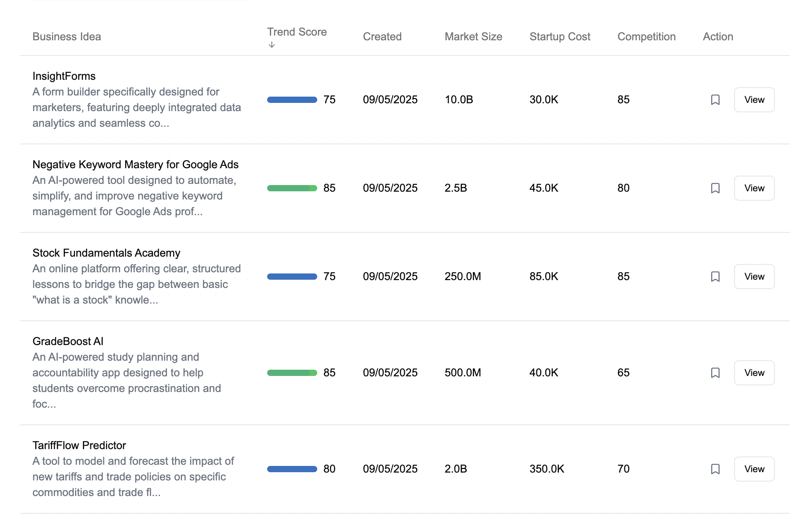
Task: Click the 500.0M market size value
Action: (463, 373)
